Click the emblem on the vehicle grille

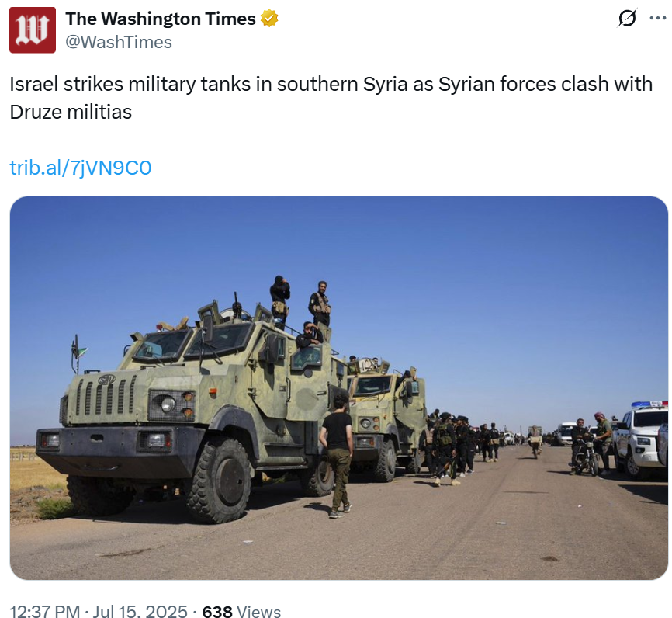107,379
